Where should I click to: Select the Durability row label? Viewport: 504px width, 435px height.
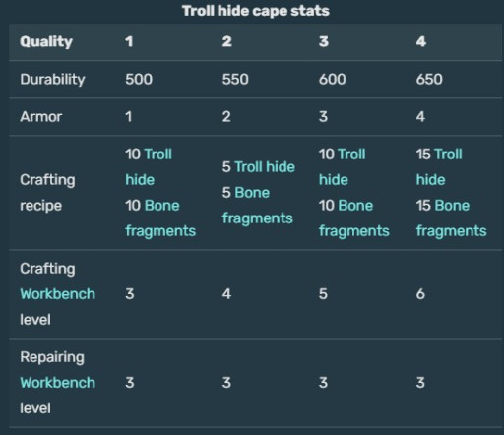click(52, 79)
